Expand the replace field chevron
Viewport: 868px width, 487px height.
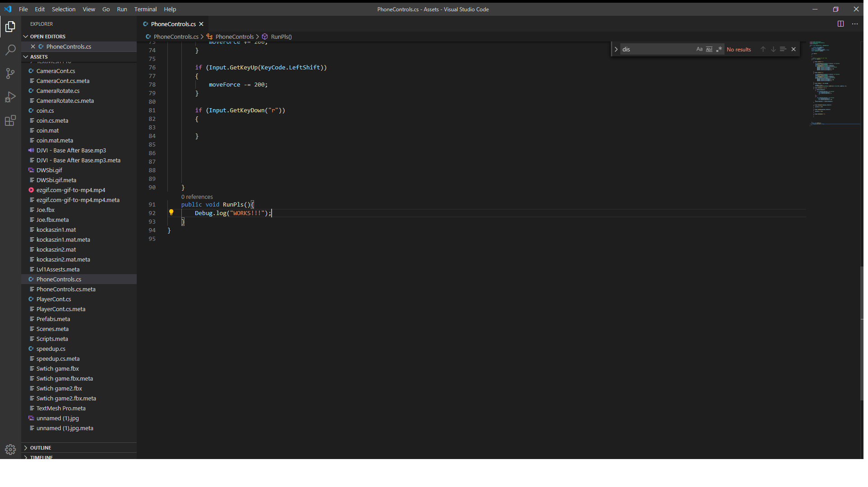coord(616,49)
